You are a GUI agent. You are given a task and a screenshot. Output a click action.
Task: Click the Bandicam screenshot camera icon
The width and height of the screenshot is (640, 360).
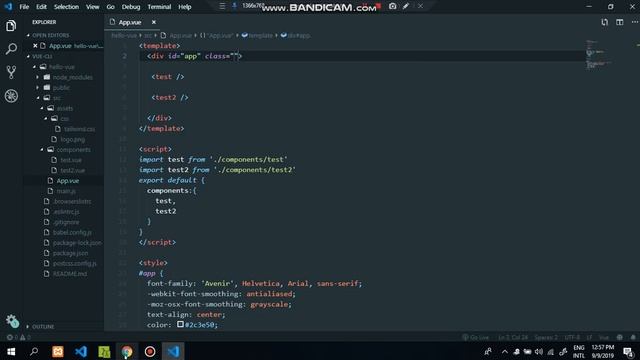point(392,6)
